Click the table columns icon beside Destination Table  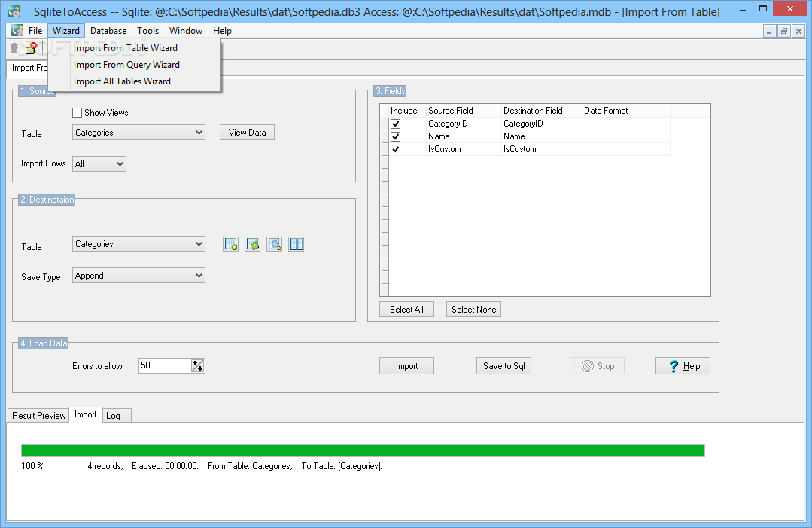[x=297, y=244]
